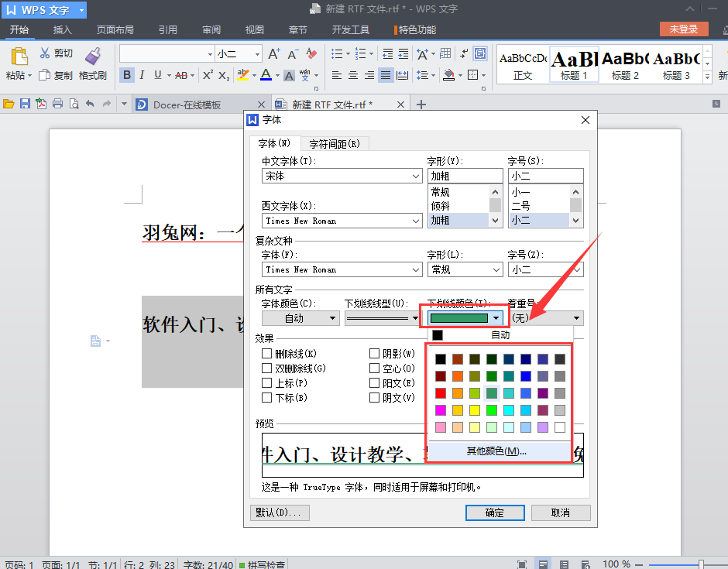Select the Format Painter brush icon

click(x=93, y=57)
